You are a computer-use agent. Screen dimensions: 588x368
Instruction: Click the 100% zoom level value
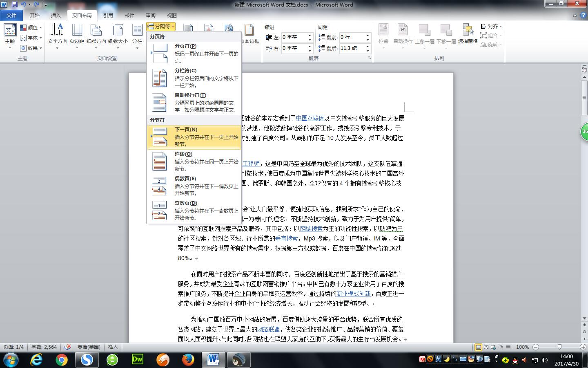click(522, 347)
